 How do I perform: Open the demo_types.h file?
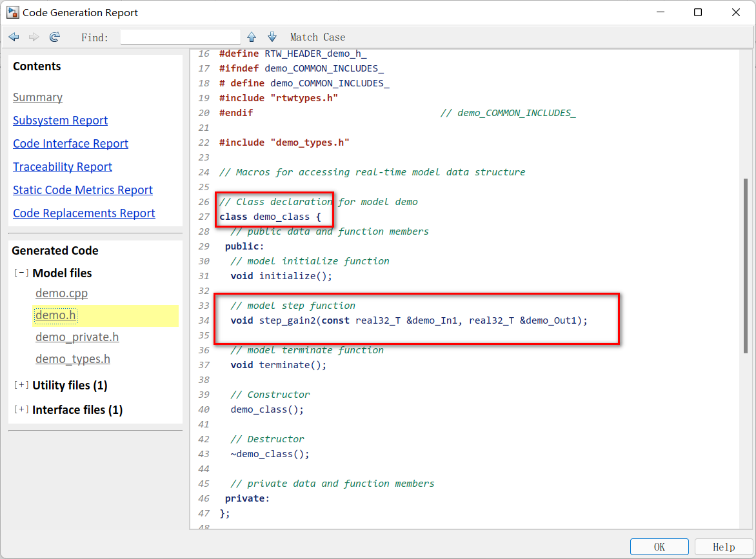[x=73, y=359]
